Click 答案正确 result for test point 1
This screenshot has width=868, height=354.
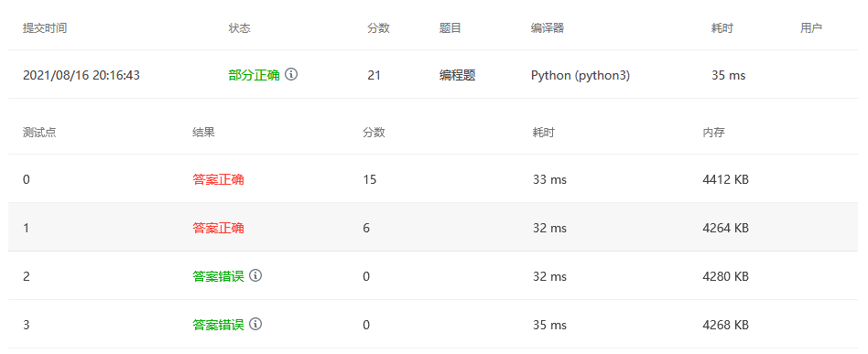218,228
